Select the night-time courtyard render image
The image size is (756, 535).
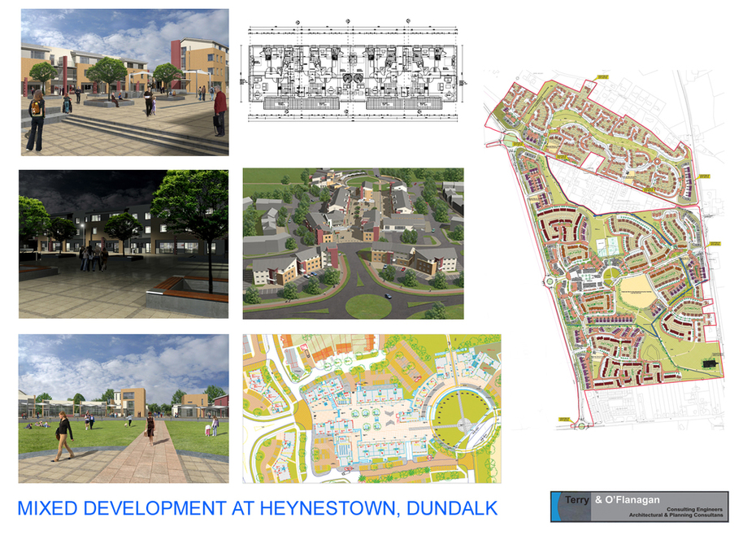tap(124, 244)
